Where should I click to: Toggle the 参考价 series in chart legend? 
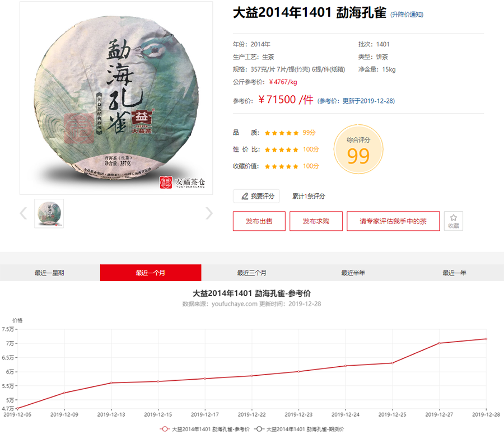204,429
